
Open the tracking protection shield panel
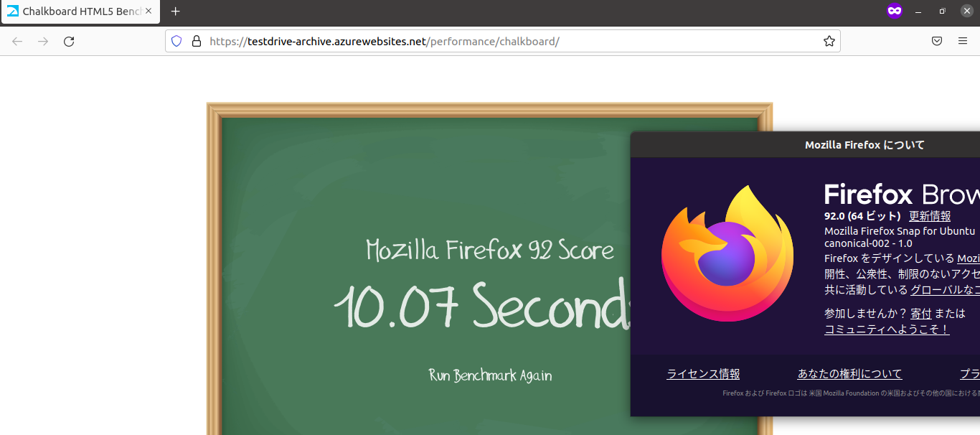[176, 41]
